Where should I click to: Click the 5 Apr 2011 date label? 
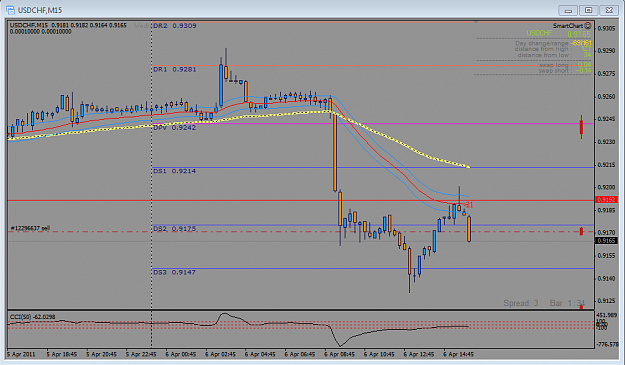coord(21,354)
